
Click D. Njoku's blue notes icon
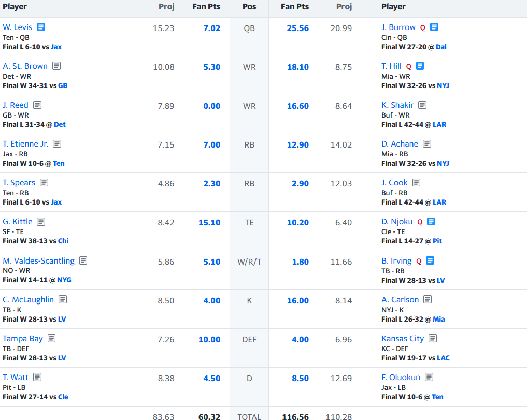tap(431, 222)
